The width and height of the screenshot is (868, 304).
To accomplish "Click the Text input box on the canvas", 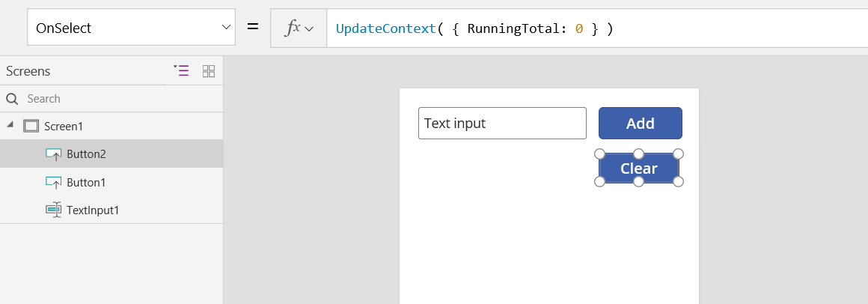I will (502, 124).
